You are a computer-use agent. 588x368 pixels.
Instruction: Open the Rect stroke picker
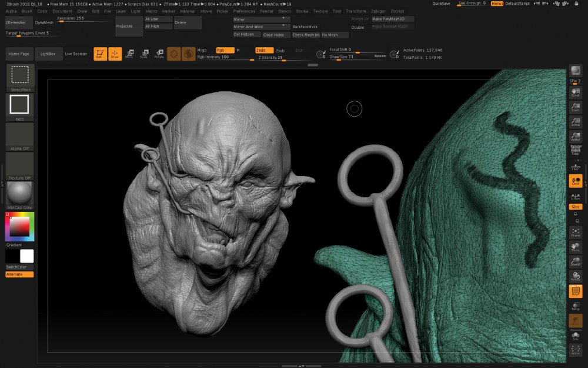click(20, 107)
